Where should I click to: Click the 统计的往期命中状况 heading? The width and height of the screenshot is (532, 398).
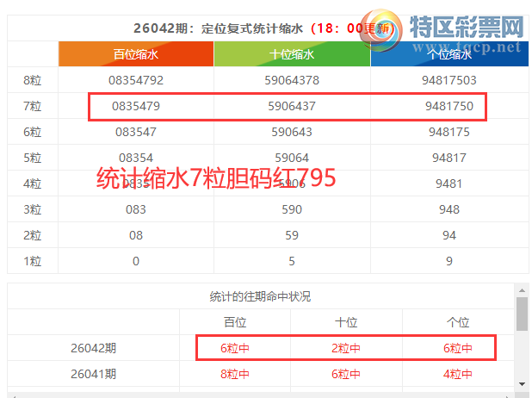coord(260,297)
